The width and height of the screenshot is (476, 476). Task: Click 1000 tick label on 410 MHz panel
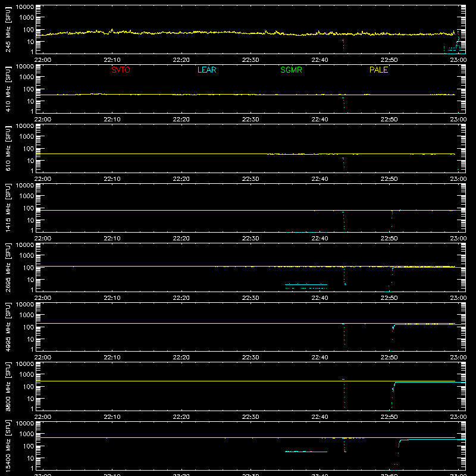tap(27, 77)
